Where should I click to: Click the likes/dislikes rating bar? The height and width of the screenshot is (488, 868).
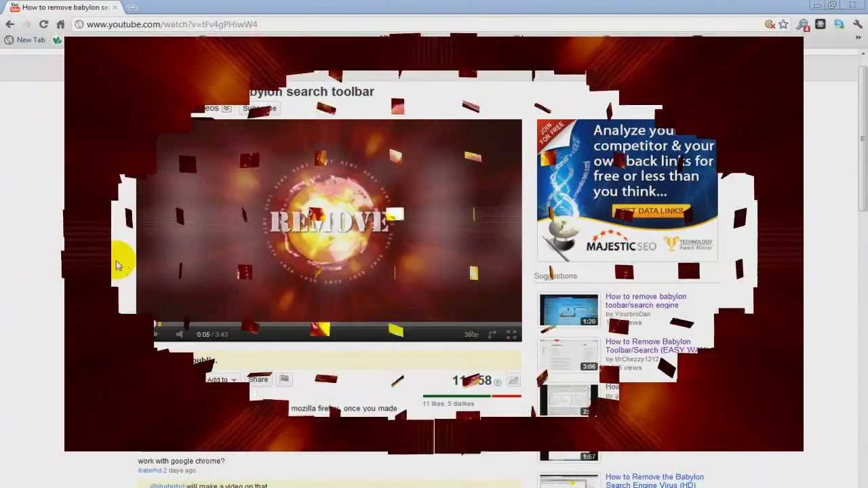click(472, 395)
